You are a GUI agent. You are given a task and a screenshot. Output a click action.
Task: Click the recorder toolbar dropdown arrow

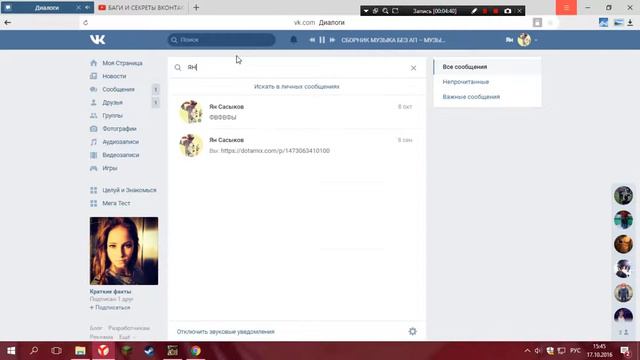pos(366,11)
